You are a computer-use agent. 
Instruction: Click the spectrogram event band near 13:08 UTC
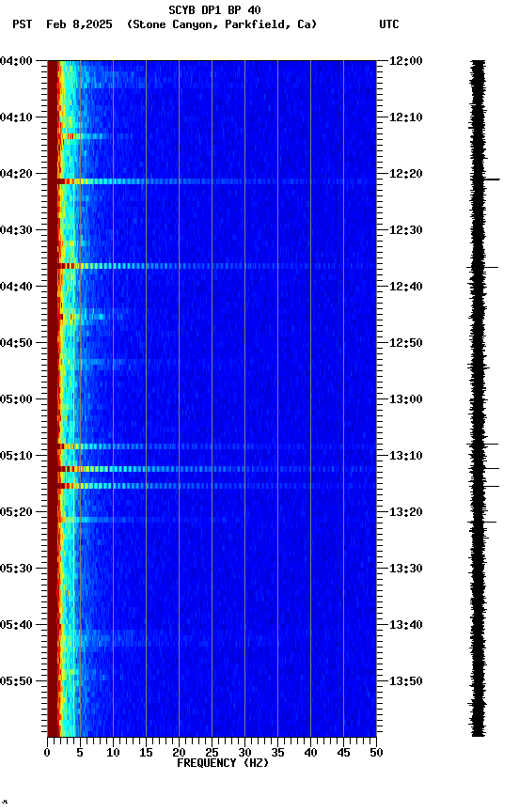click(212, 446)
